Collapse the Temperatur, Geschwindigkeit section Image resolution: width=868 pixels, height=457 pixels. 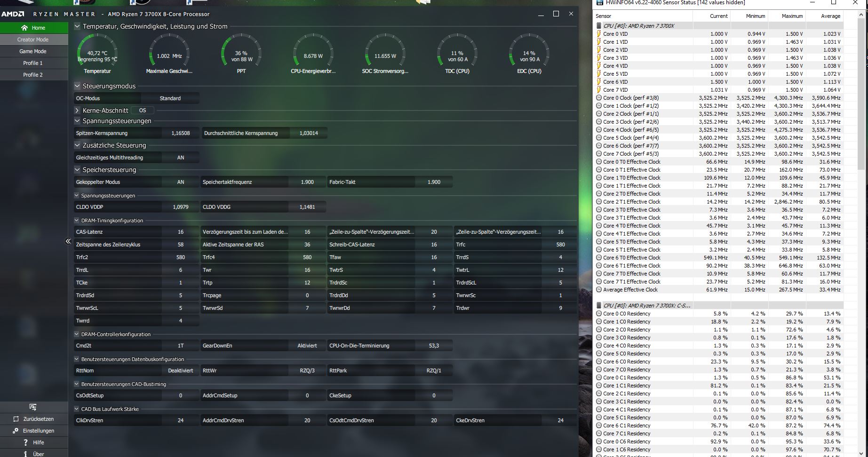pyautogui.click(x=77, y=26)
